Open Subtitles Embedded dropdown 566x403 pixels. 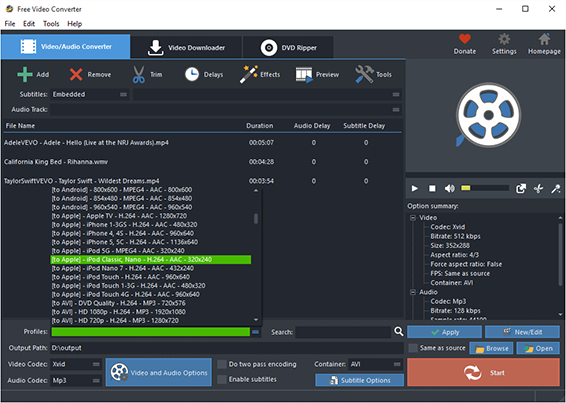click(x=90, y=94)
